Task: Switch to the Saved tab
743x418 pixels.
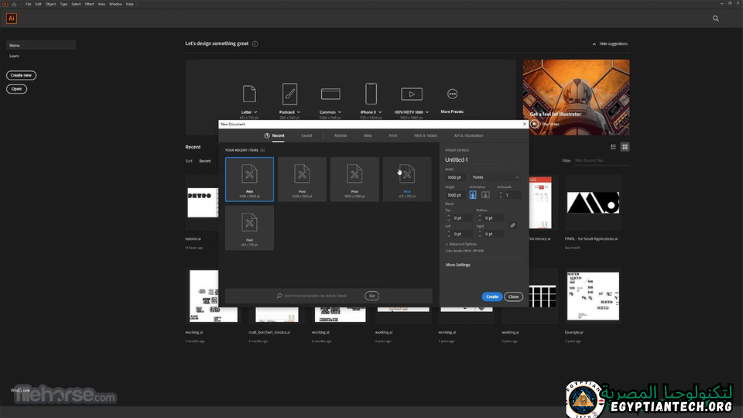Action: pos(307,136)
